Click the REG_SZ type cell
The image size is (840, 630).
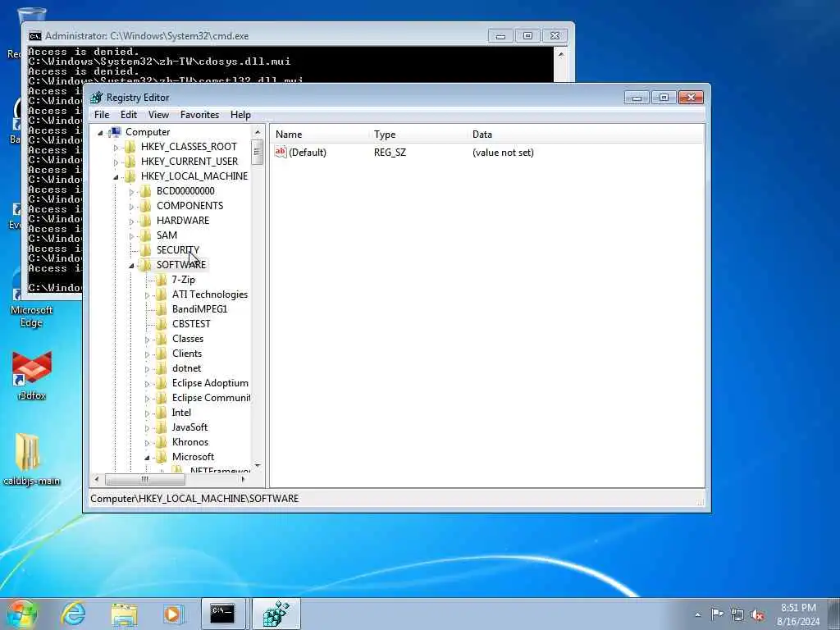[390, 153]
